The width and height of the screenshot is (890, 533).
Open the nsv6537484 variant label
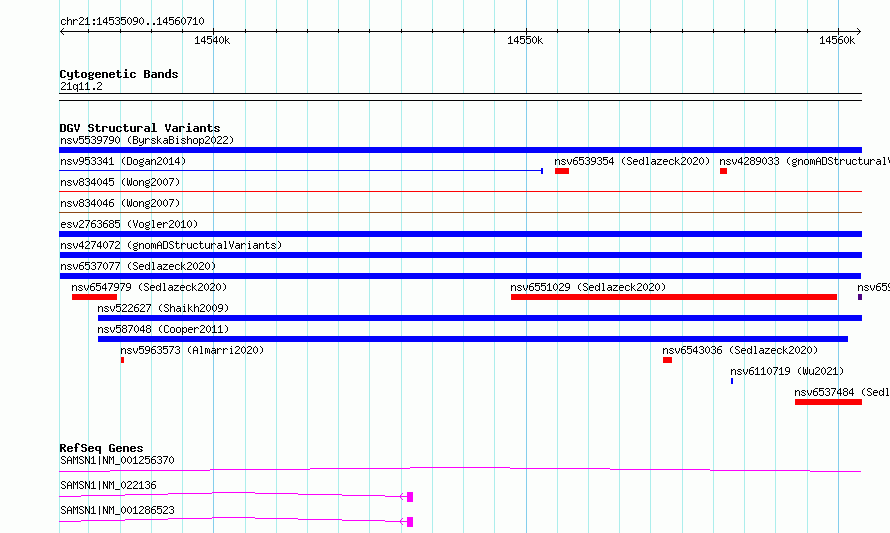(x=842, y=392)
